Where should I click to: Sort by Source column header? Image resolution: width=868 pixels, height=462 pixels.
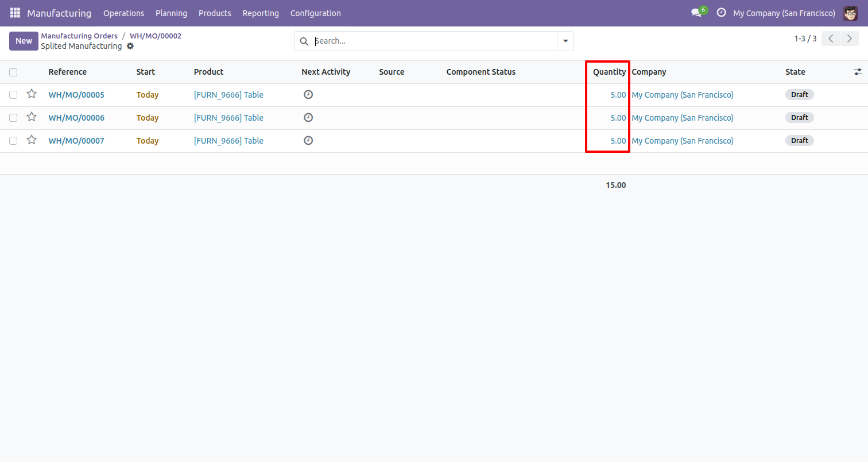(x=392, y=72)
